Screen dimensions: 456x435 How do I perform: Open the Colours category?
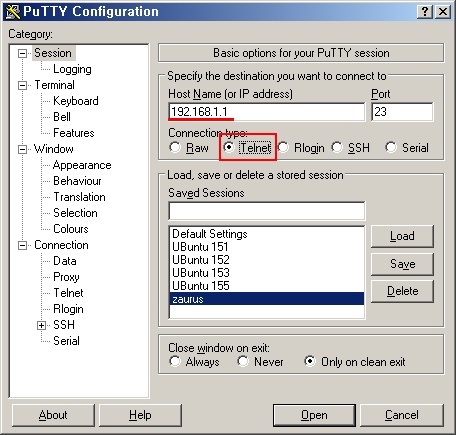pyautogui.click(x=71, y=229)
